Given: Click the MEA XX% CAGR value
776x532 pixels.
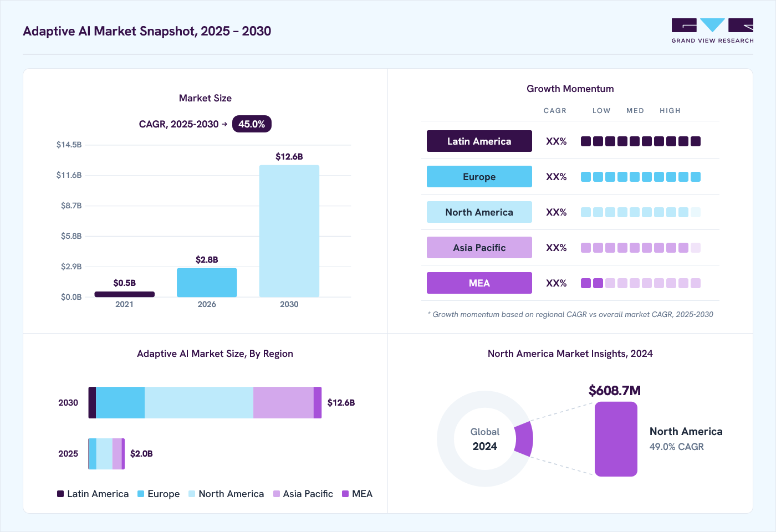Looking at the screenshot, I should point(557,283).
